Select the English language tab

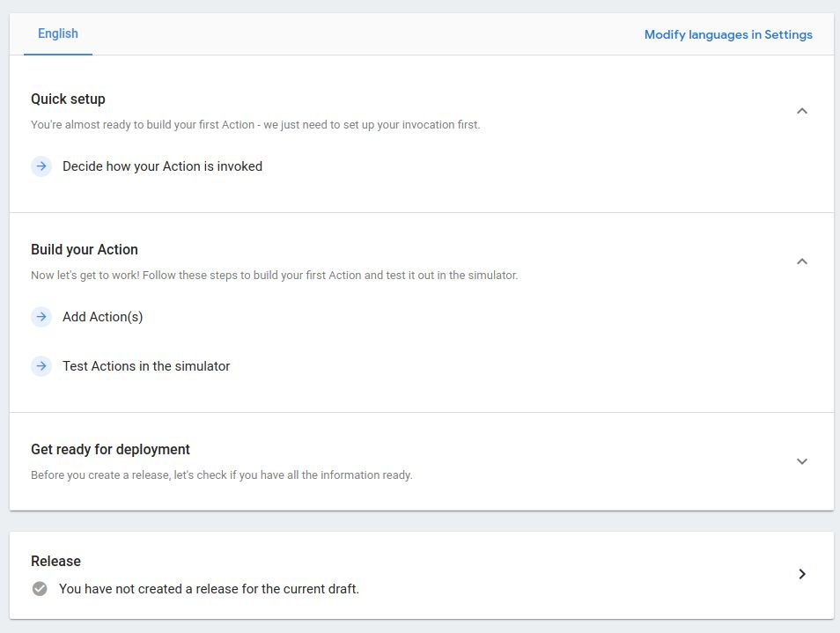58,33
